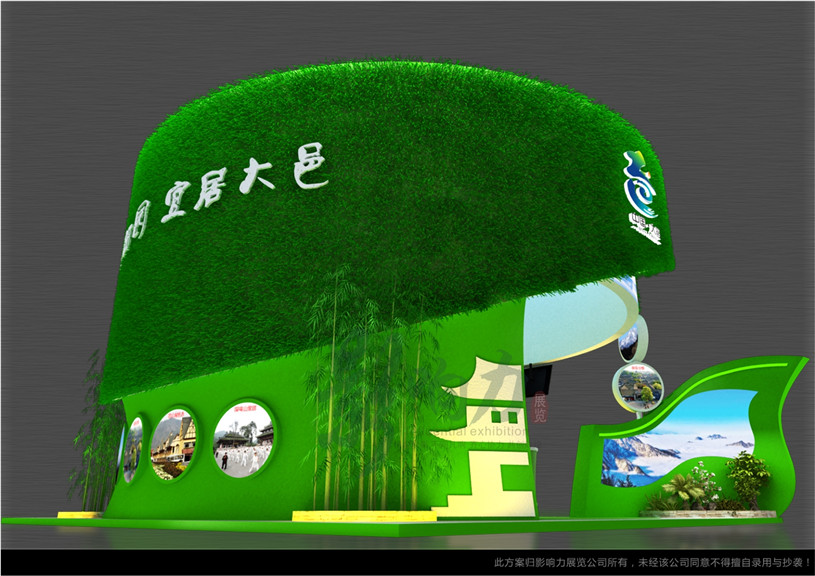Select the round old town street photo
Viewport: 815px width, 576px height.
tap(172, 443)
